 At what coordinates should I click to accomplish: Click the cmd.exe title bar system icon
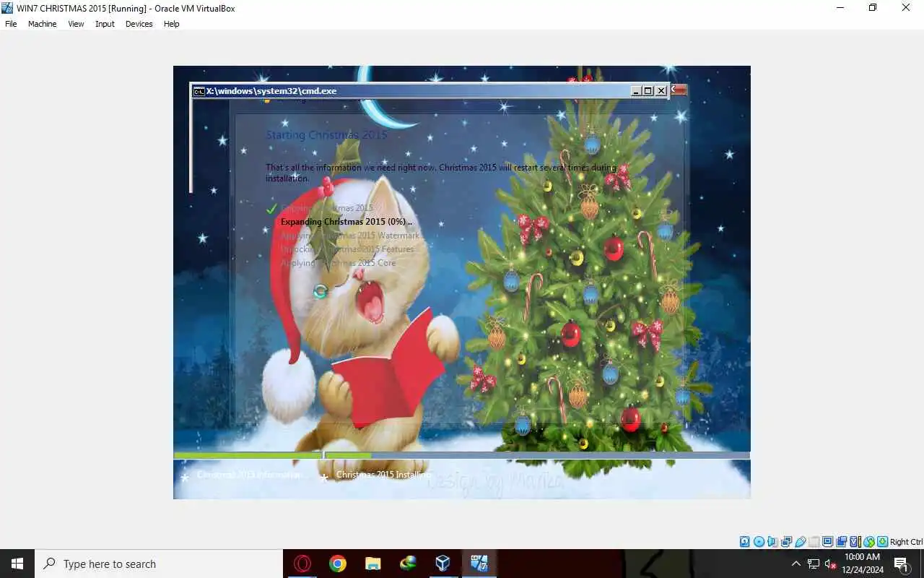tap(199, 91)
